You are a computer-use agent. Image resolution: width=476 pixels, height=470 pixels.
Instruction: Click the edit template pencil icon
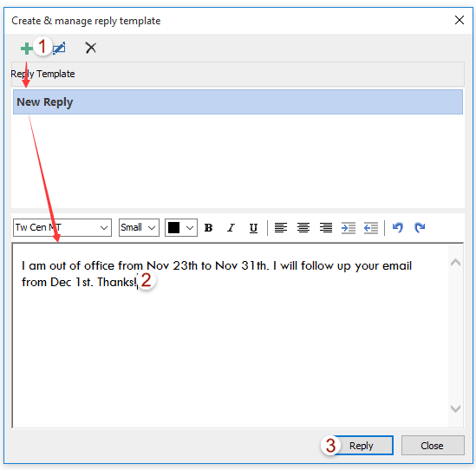pos(59,48)
